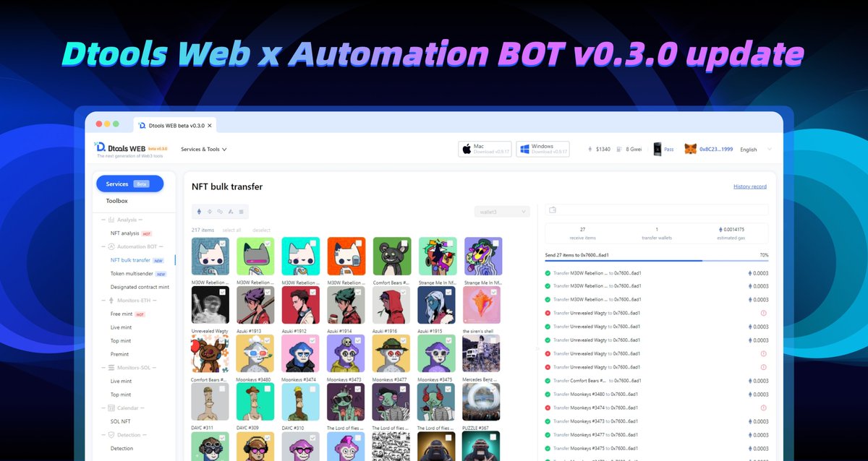Toggle the checkbox on Azuki #1913
Viewport: 868px width, 461px height.
tap(268, 293)
